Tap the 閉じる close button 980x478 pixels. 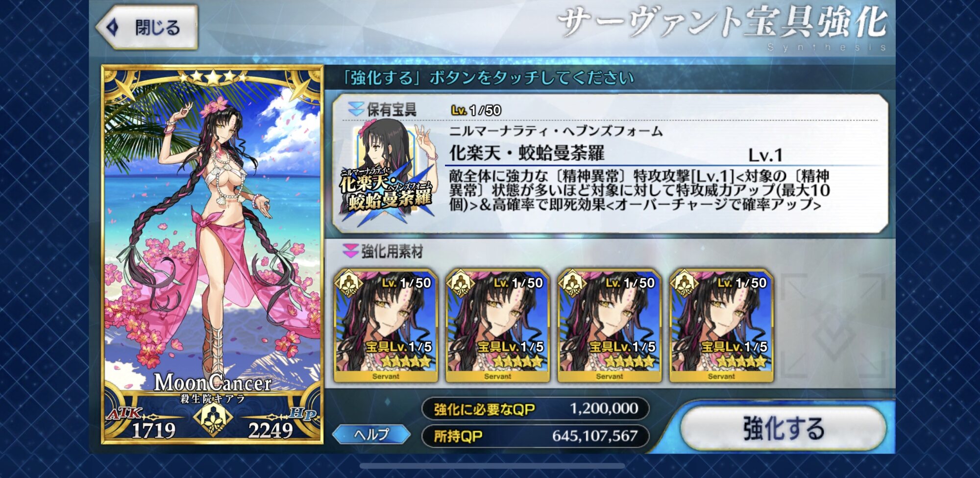(147, 27)
